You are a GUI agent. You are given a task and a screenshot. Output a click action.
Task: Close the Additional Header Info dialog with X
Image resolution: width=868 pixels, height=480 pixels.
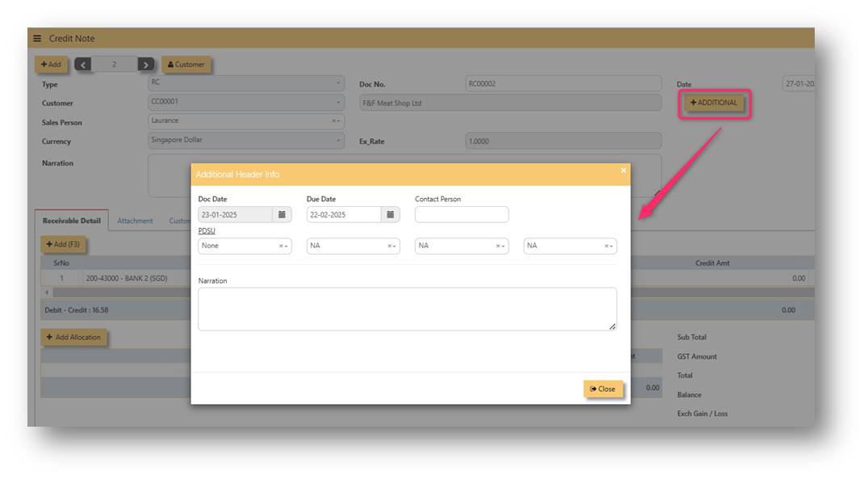coord(623,171)
